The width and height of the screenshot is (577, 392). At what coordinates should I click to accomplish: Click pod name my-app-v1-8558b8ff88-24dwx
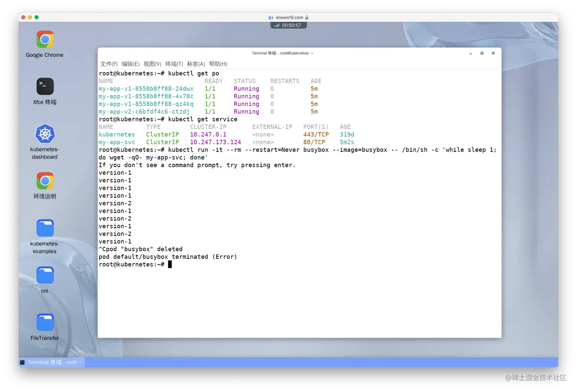click(x=146, y=89)
